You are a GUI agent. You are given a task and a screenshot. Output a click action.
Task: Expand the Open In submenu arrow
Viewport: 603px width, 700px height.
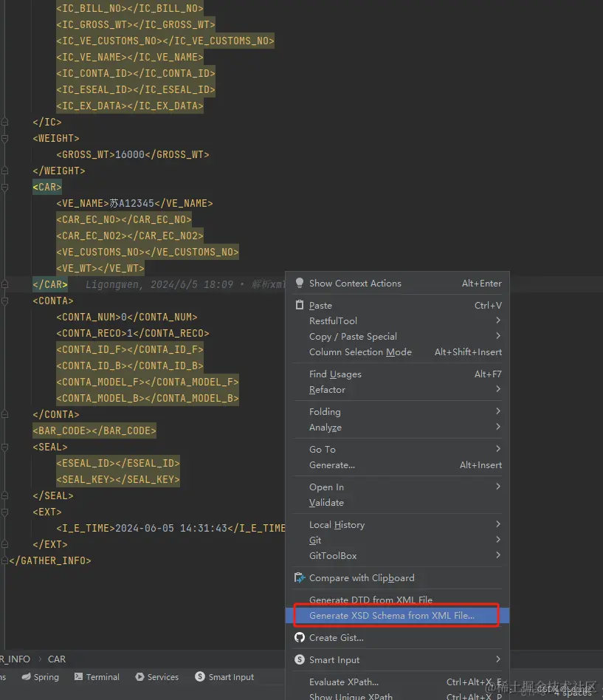498,486
